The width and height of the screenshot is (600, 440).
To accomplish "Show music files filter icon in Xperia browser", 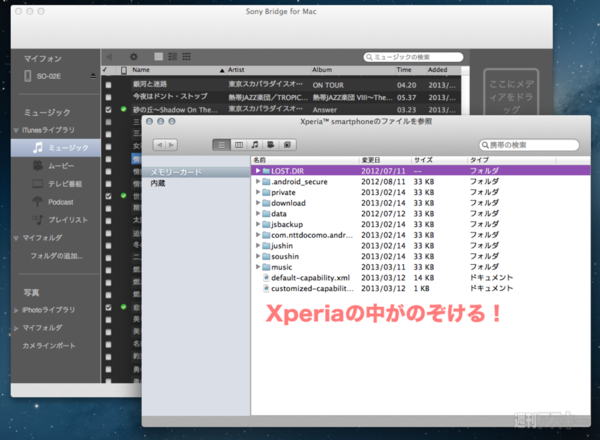I will pyautogui.click(x=255, y=145).
